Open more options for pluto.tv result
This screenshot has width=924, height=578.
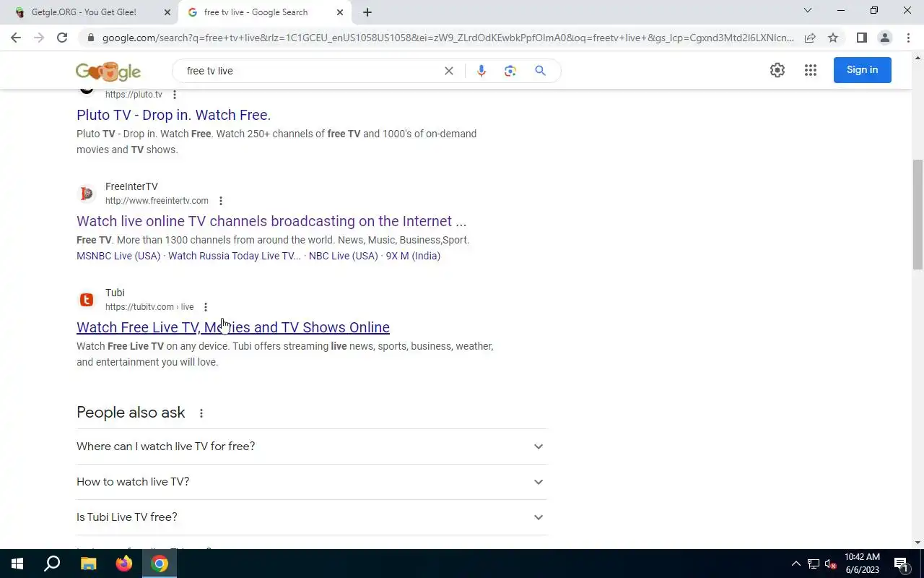pyautogui.click(x=174, y=95)
